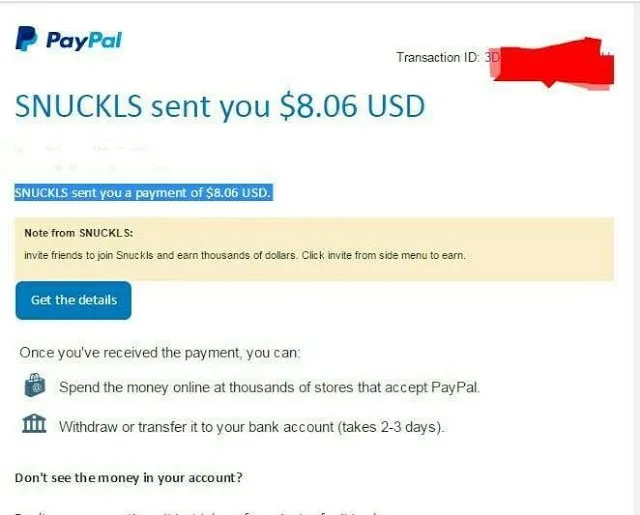Click the Transaction ID label
The width and height of the screenshot is (640, 515).
[438, 57]
